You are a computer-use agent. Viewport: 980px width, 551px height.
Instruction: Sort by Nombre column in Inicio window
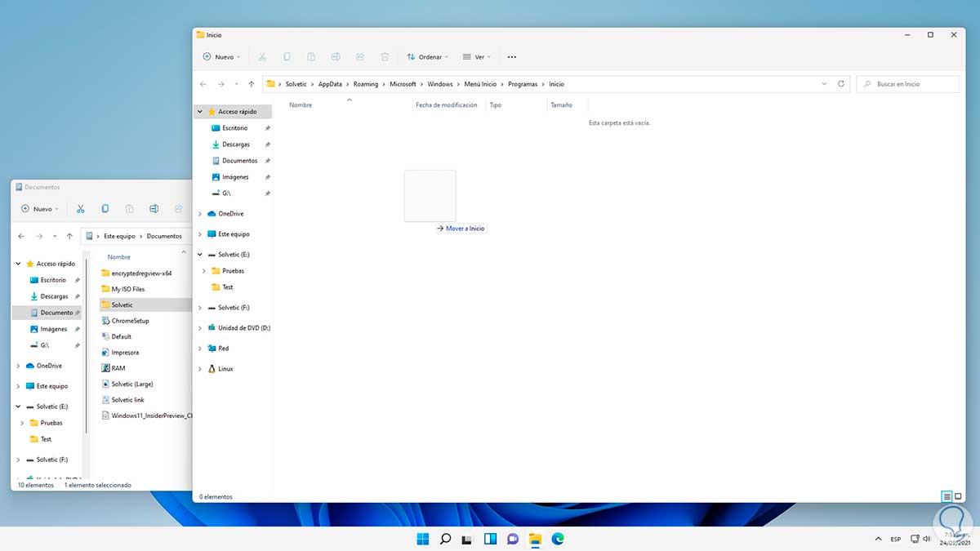301,105
